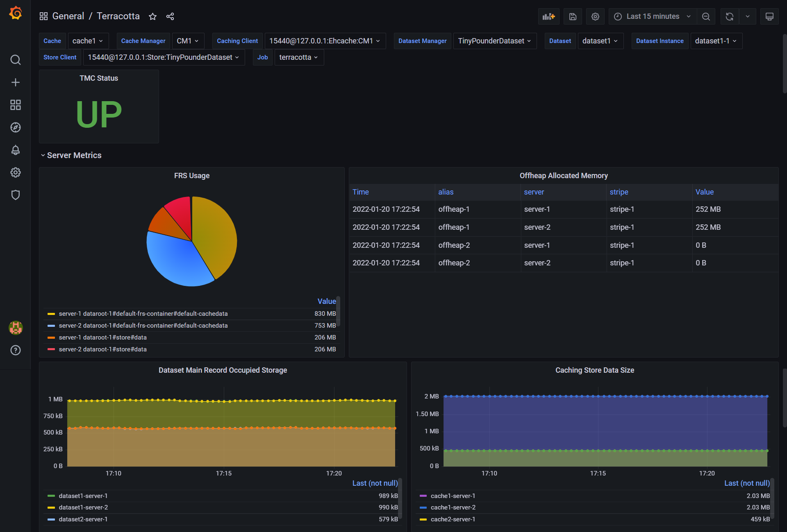
Task: Open dashboard settings gear icon
Action: [595, 16]
